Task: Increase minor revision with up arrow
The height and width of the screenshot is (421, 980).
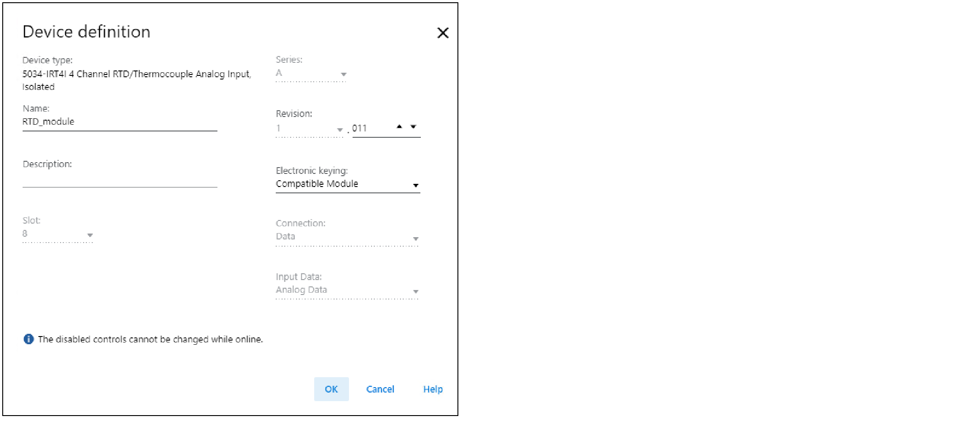Action: [x=399, y=126]
